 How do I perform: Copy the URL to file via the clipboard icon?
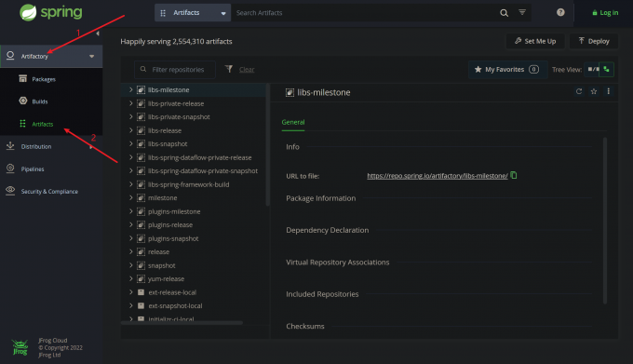pyautogui.click(x=514, y=175)
